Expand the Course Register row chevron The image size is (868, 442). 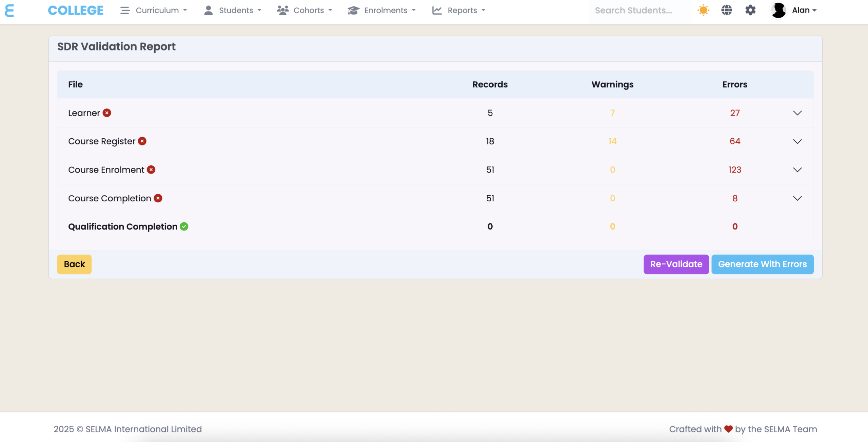tap(797, 141)
